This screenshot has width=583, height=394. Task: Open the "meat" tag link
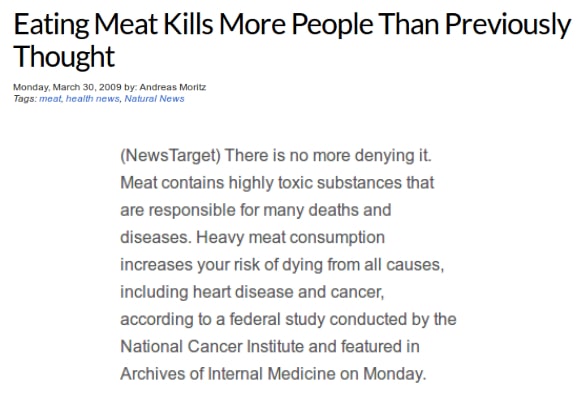[x=50, y=98]
